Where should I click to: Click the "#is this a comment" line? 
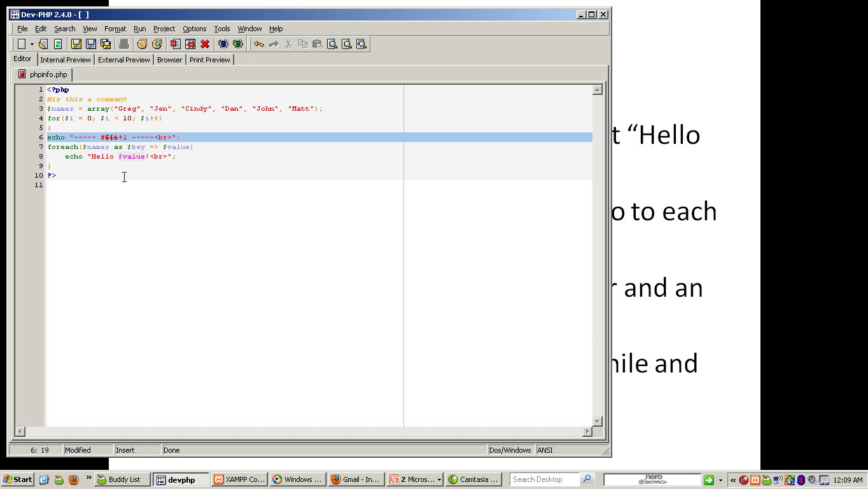pos(87,99)
